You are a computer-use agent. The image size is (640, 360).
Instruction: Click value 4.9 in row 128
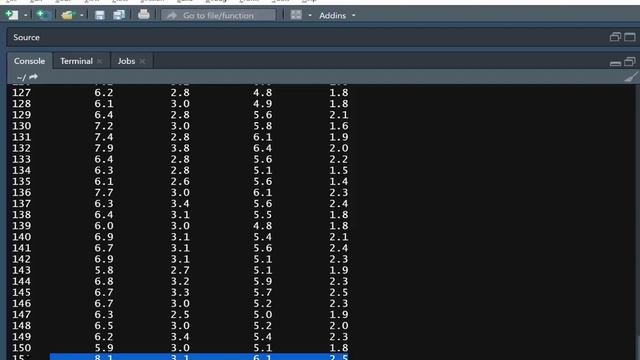262,104
